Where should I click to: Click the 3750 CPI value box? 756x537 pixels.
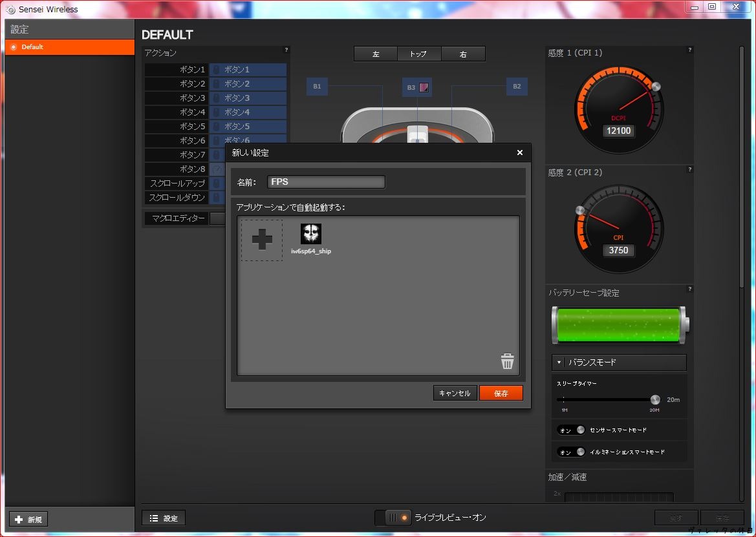(x=619, y=251)
